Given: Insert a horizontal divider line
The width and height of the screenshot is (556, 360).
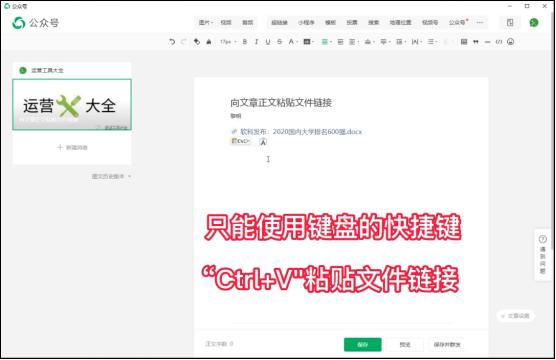Looking at the screenshot, I should coord(487,42).
